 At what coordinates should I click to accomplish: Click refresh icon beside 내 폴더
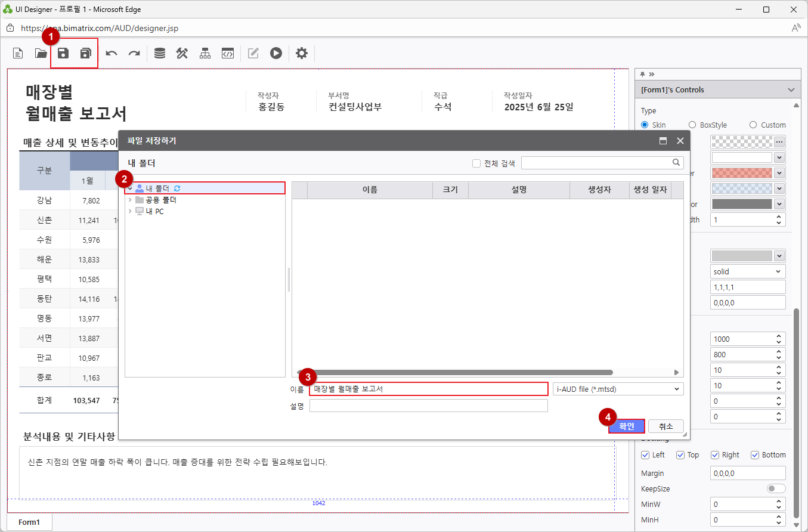coord(177,188)
